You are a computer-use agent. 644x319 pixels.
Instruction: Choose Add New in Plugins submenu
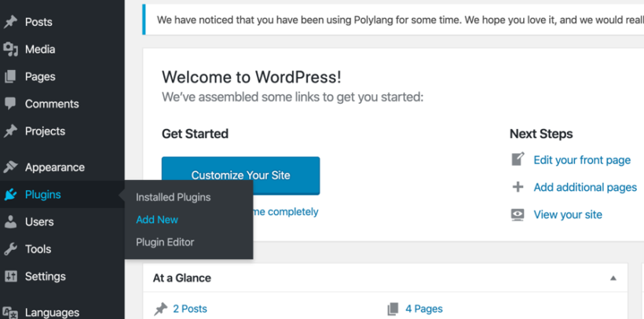157,220
